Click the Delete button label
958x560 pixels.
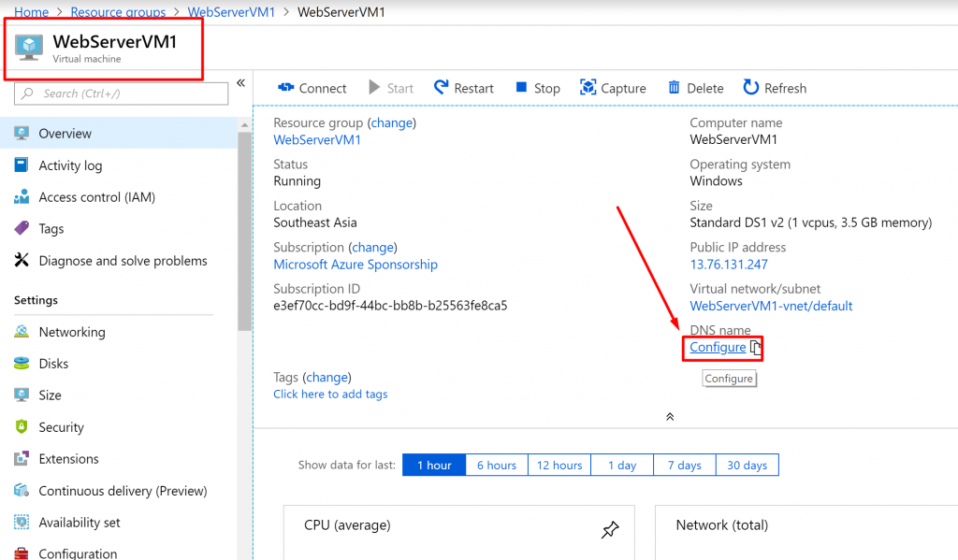[x=705, y=88]
